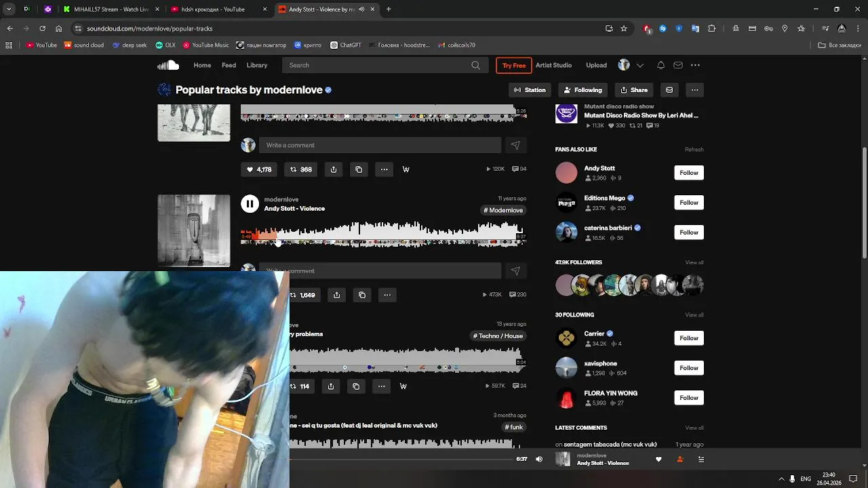This screenshot has width=868, height=488.
Task: Copy link of Andy Stott - Violence
Action: tap(362, 295)
